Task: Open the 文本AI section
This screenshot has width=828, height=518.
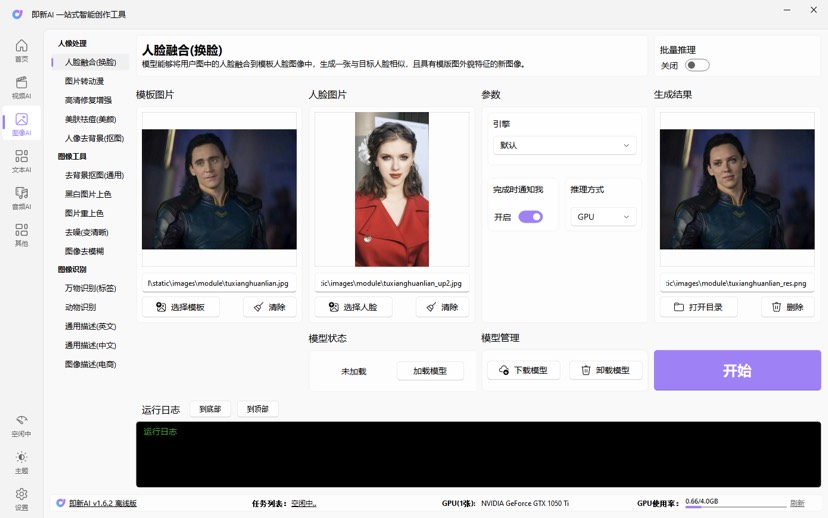Action: click(x=21, y=161)
